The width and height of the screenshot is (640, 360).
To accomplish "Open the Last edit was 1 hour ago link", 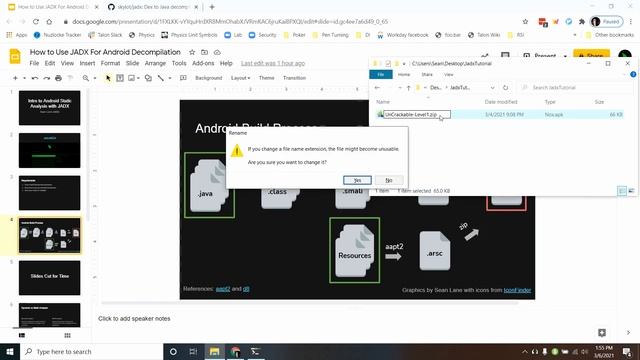I will pos(273,63).
